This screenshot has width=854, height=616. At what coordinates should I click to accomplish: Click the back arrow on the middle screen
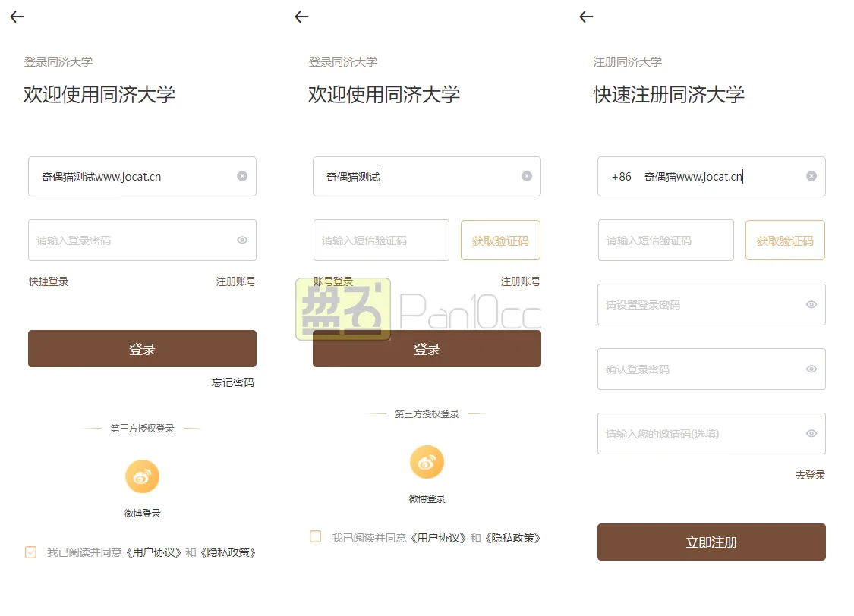tap(301, 17)
